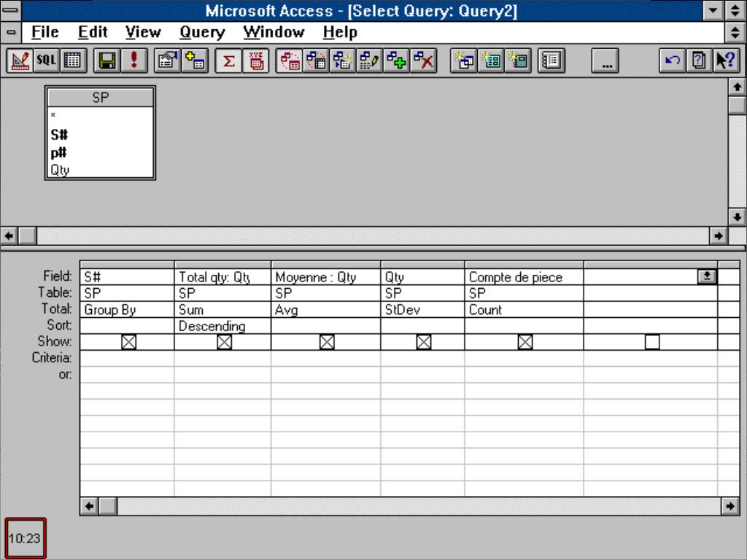The image size is (747, 560).
Task: Uncheck Show box for Total qty column
Action: [x=225, y=342]
